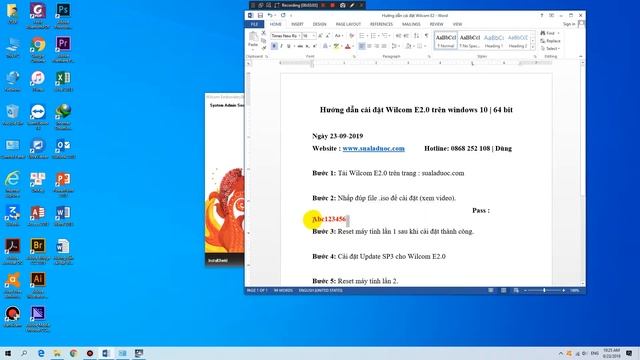640x360 pixels.
Task: Adjust the zoom slider in status bar
Action: click(x=544, y=290)
